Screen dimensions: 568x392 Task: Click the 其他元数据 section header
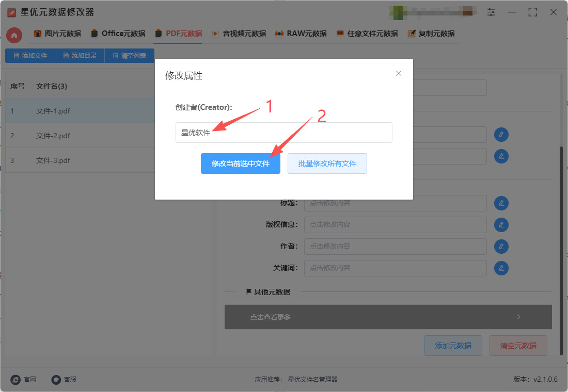click(268, 292)
